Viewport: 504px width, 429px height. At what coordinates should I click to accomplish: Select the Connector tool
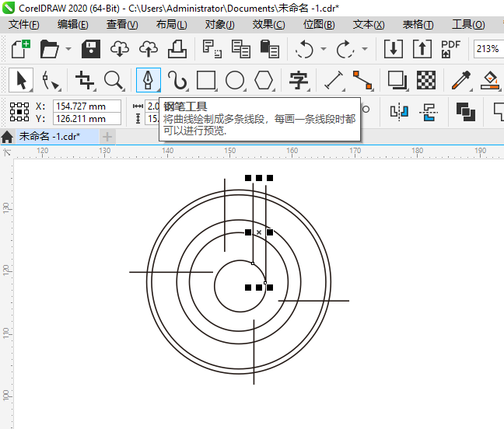(362, 80)
